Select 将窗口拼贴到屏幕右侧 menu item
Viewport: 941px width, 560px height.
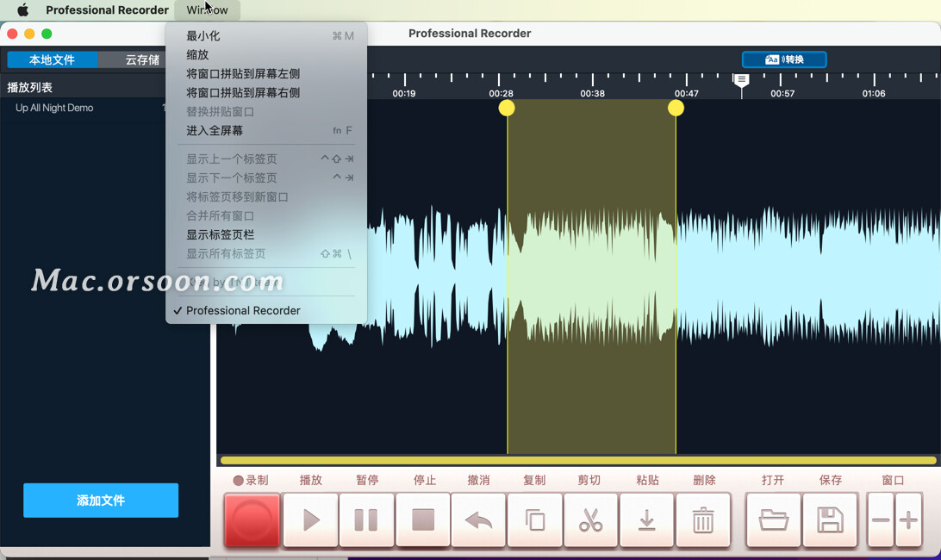266,92
